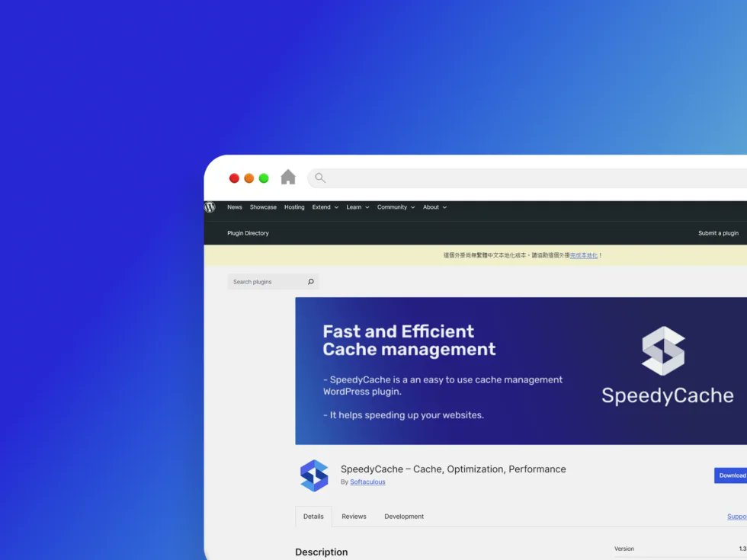
Task: Click the Support link beside the tabs
Action: tap(736, 517)
